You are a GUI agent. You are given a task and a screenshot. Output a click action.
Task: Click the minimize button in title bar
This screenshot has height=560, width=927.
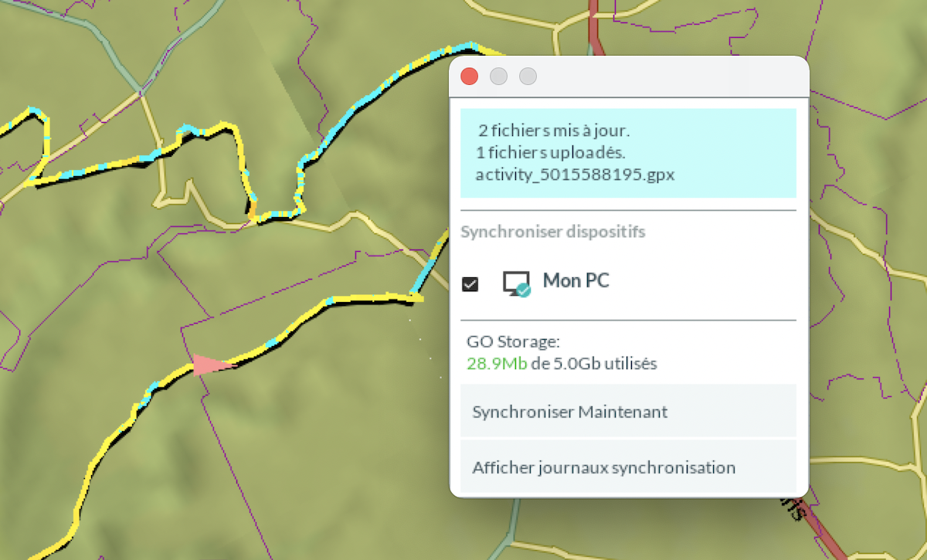tap(498, 76)
